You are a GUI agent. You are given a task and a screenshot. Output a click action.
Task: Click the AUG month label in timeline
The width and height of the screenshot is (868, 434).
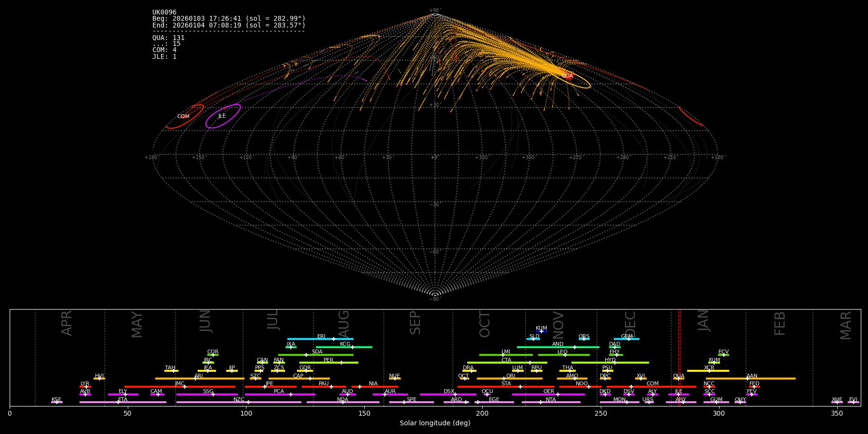click(x=344, y=324)
